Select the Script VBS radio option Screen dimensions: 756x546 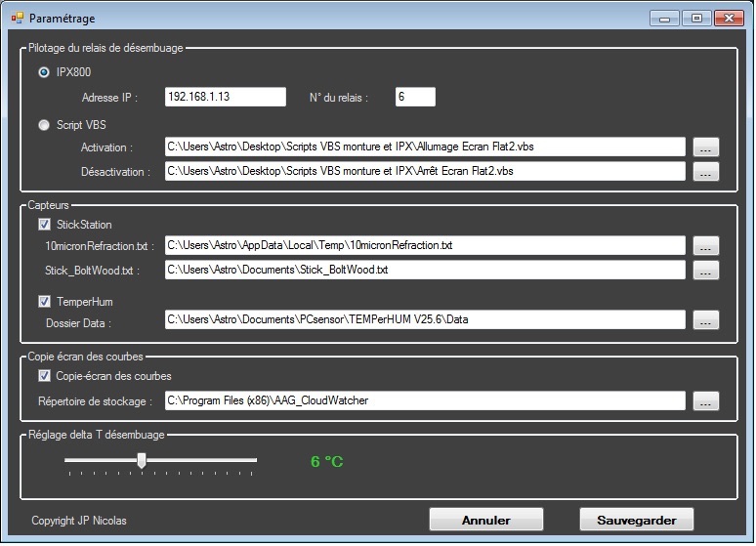click(x=44, y=125)
